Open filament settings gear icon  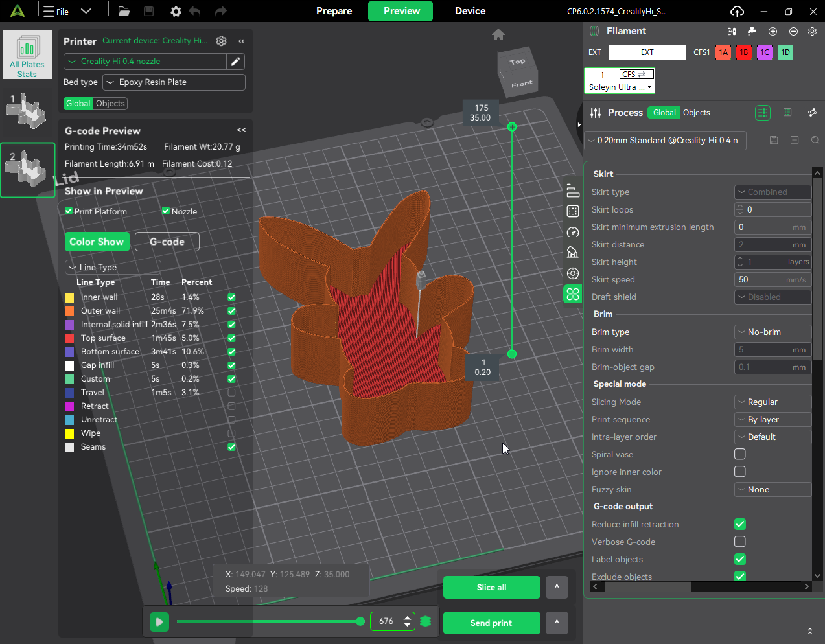click(812, 31)
